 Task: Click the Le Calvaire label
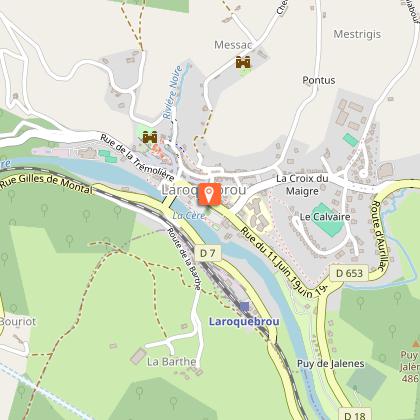[325, 217]
